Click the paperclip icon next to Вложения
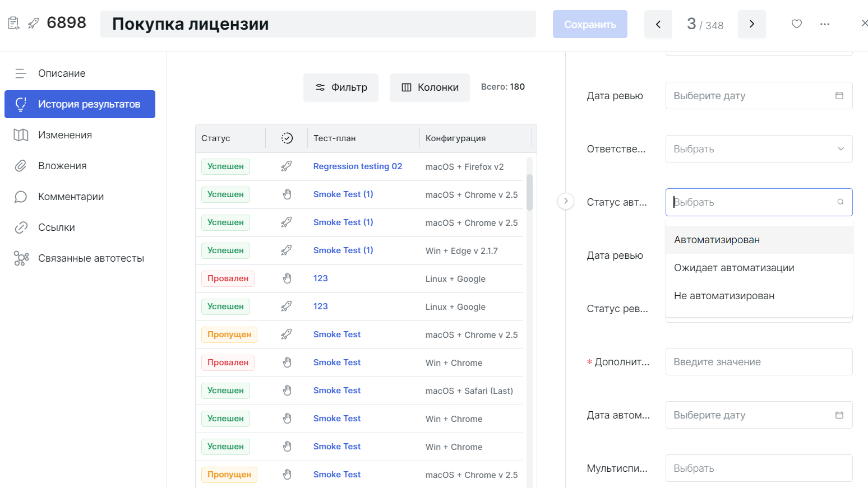The image size is (868, 488). pyautogui.click(x=21, y=165)
